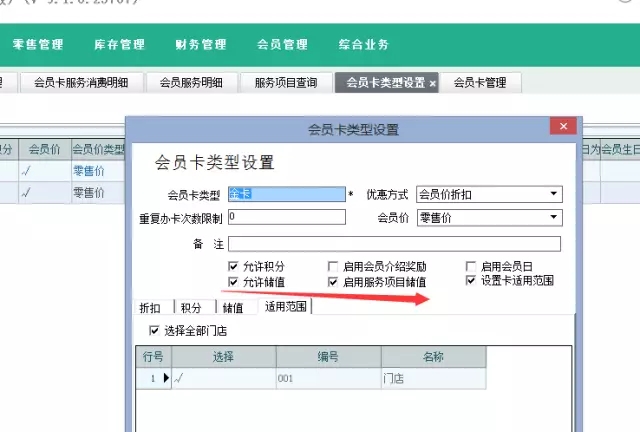Select the 适用范围 tab in dialog

[285, 307]
